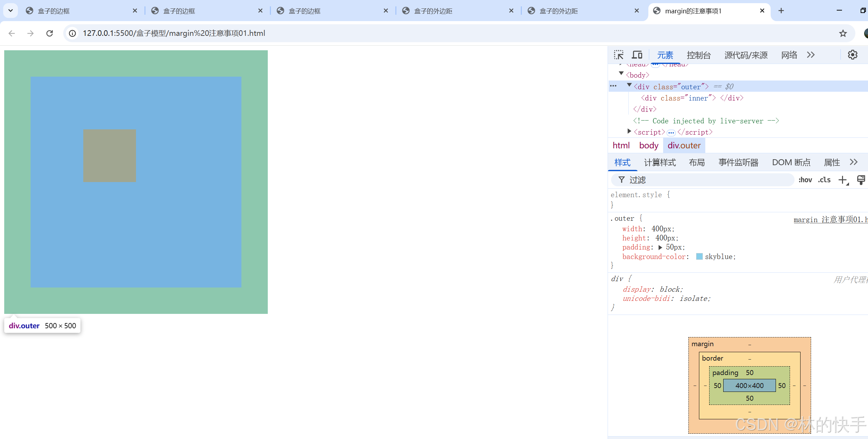The width and height of the screenshot is (868, 439).
Task: Bookmark this page with star icon
Action: (843, 33)
